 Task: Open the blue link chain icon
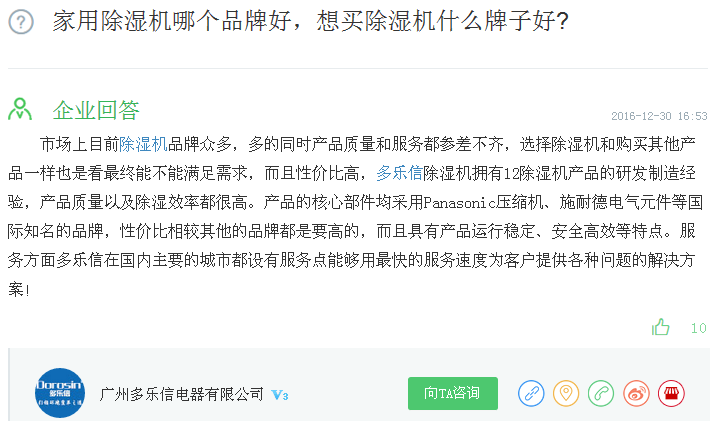[531, 393]
